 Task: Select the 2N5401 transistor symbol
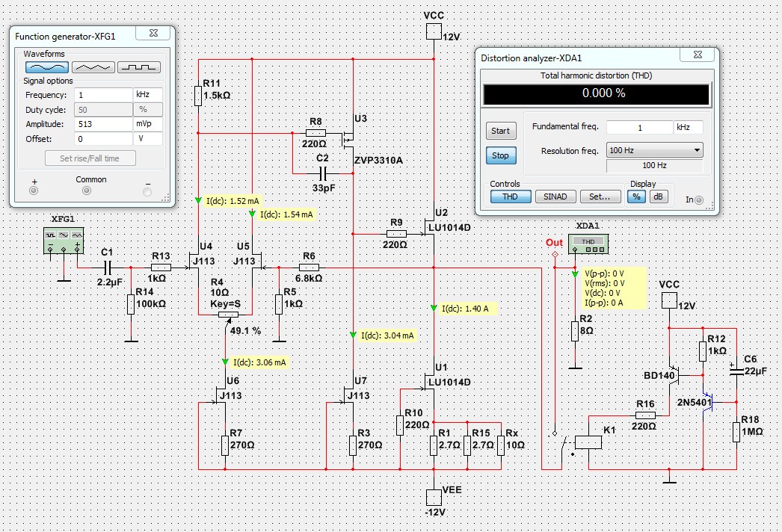tap(708, 402)
